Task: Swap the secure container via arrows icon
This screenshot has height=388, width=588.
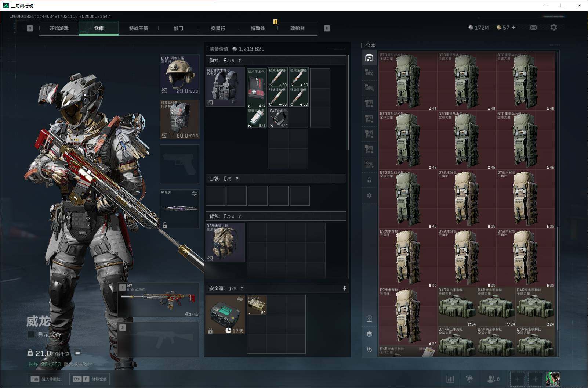Action: [240, 299]
